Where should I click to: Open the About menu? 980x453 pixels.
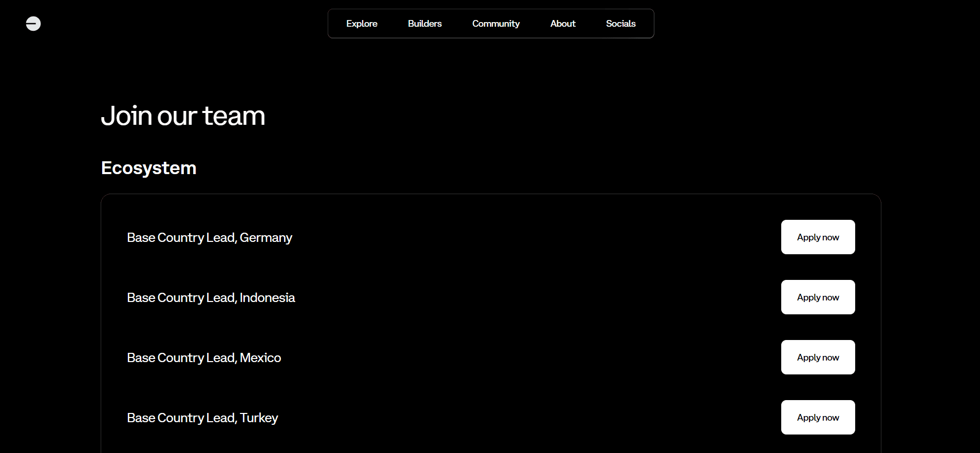point(563,24)
